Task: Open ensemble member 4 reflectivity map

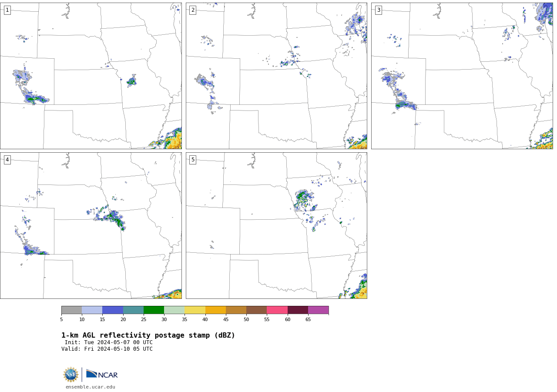Action: 91,225
